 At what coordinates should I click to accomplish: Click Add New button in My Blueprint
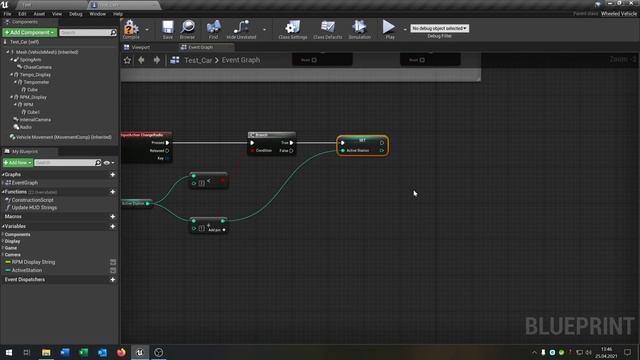tap(18, 162)
